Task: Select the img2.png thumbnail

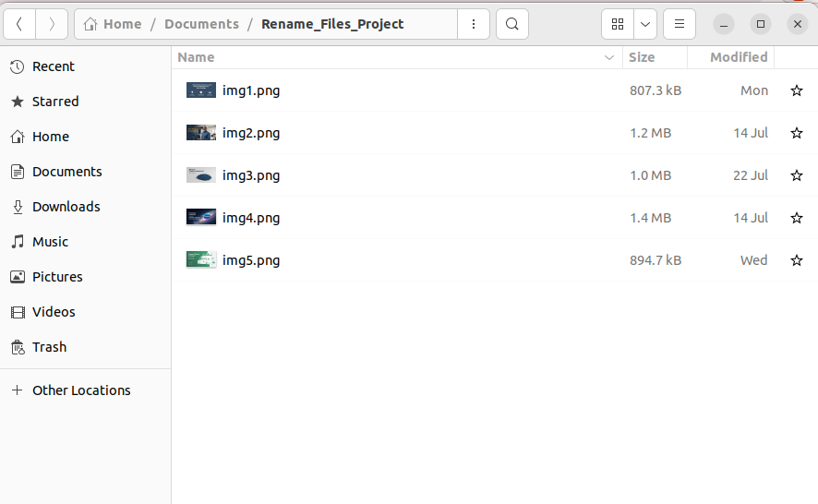Action: tap(201, 133)
